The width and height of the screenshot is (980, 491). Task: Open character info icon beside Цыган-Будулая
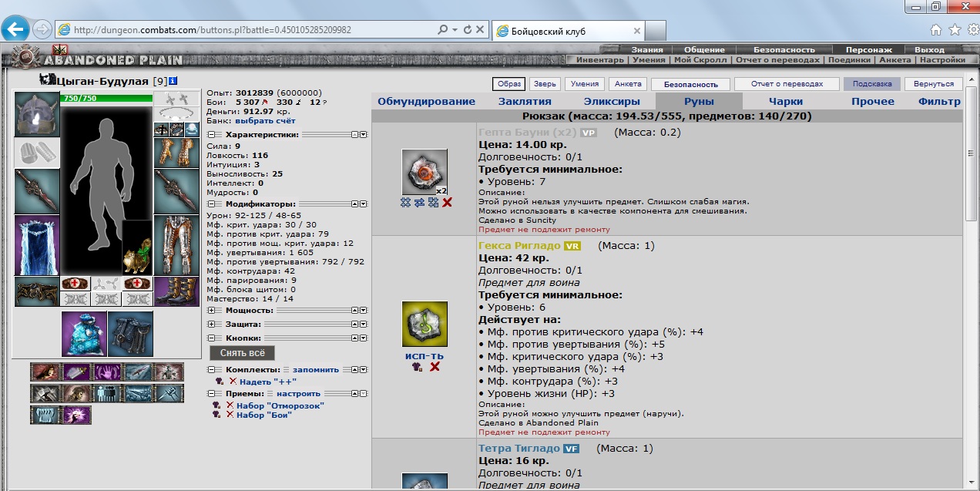(173, 81)
